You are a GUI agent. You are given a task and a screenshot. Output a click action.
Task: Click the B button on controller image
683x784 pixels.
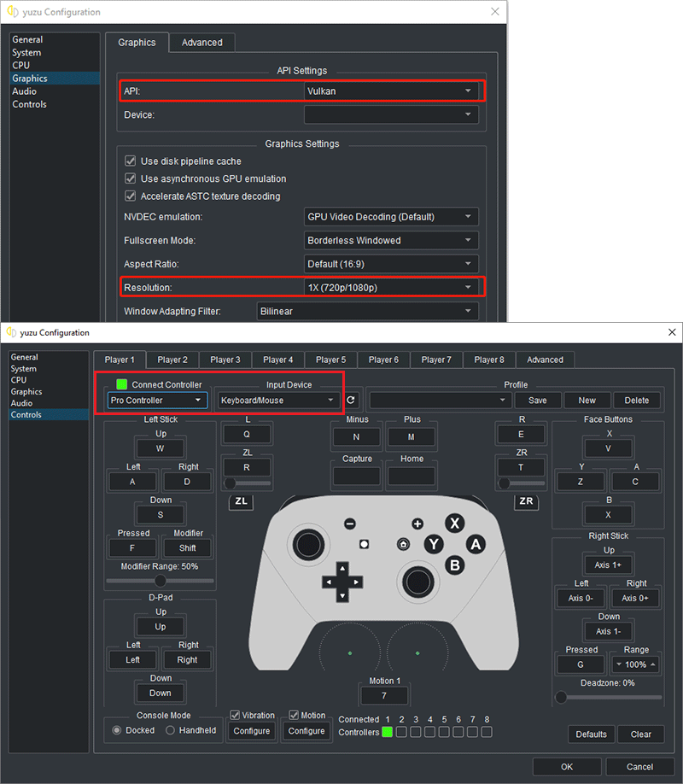click(x=454, y=565)
